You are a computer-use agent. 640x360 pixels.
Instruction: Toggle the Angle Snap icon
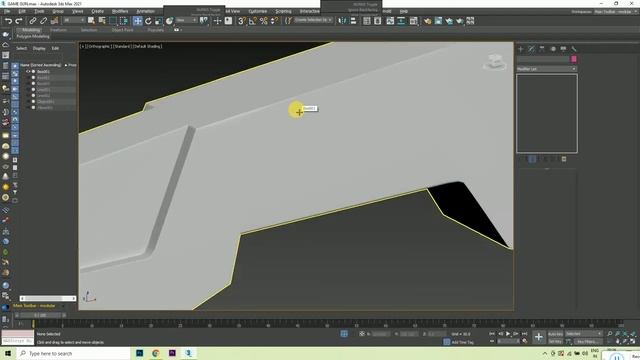tap(253, 21)
